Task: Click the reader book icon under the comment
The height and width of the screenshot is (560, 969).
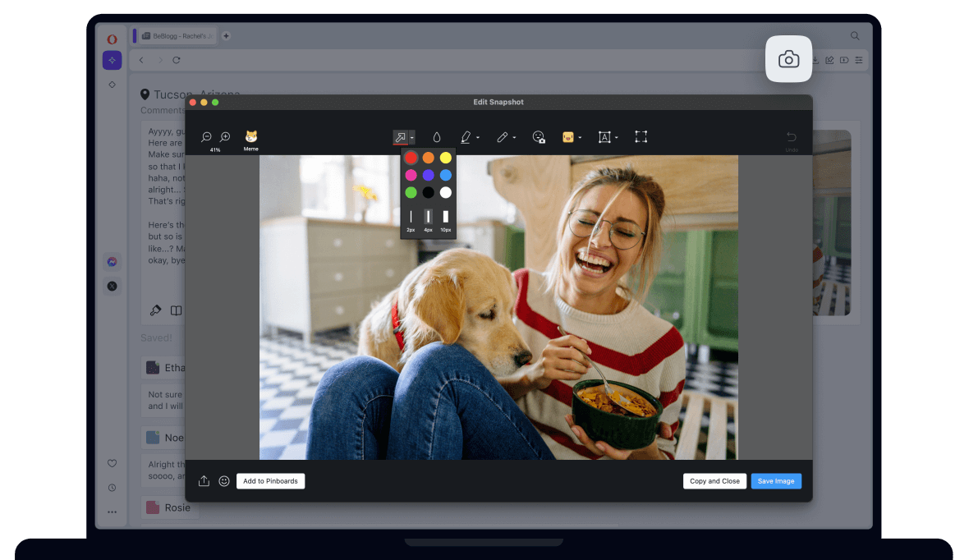Action: point(176,310)
